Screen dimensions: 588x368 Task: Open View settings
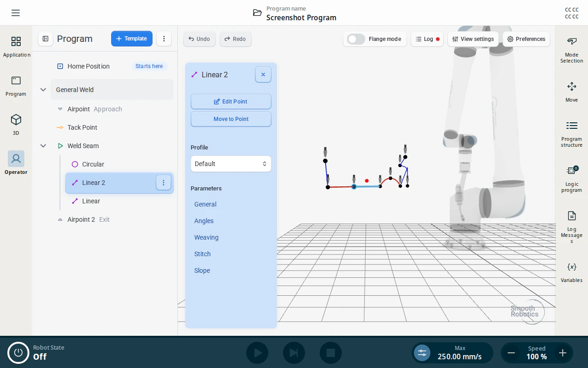click(473, 39)
